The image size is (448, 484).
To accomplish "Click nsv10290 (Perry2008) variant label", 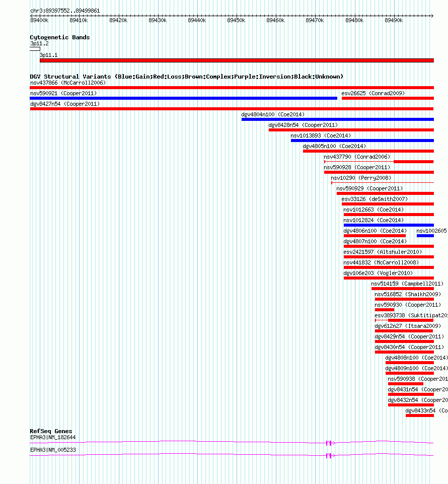I will (361, 178).
